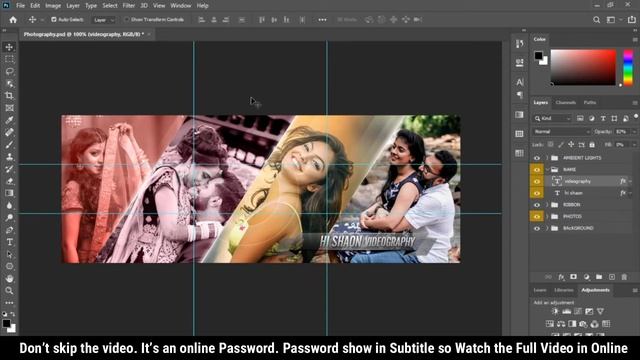Open the Kind filter dropdown
Viewport: 640px width, 360px height.
pyautogui.click(x=552, y=118)
